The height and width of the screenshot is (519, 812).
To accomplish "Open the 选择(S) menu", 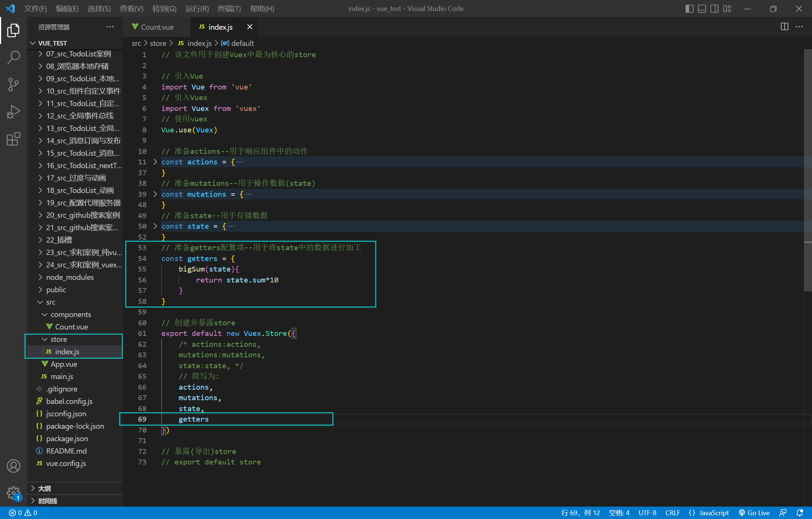I will [x=99, y=8].
